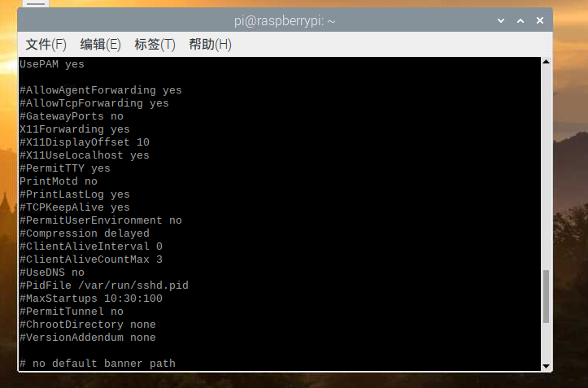Click the line '#TCPKeepAlive yes'
Image resolution: width=588 pixels, height=388 pixels.
pyautogui.click(x=75, y=207)
